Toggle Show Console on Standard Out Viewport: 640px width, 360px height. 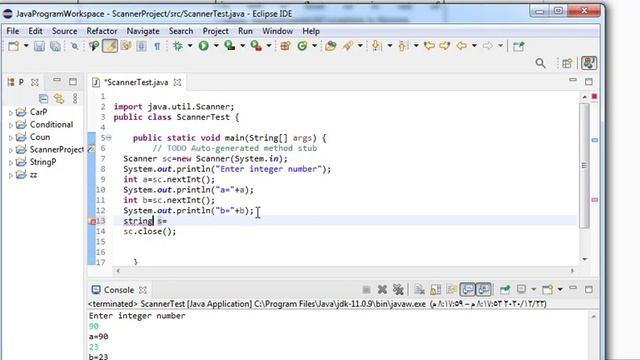tap(467, 289)
